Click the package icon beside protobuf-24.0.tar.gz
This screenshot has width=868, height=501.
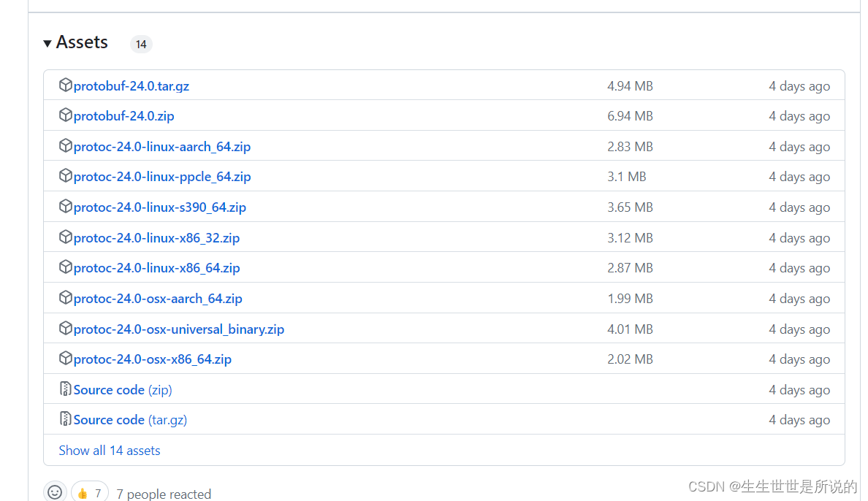point(65,85)
